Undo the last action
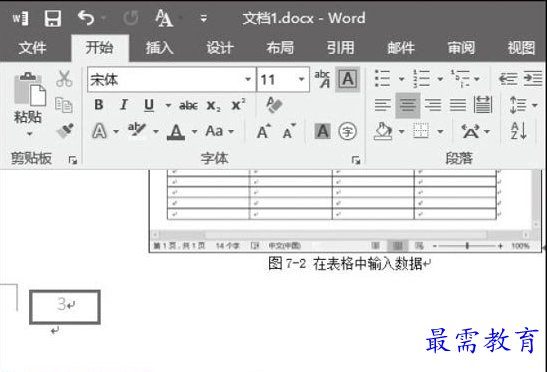This screenshot has width=547, height=372. (86, 18)
